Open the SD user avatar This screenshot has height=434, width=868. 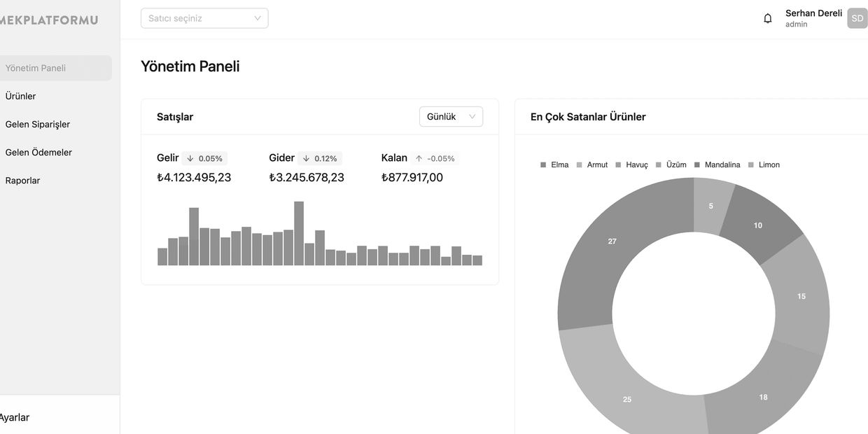pyautogui.click(x=857, y=18)
